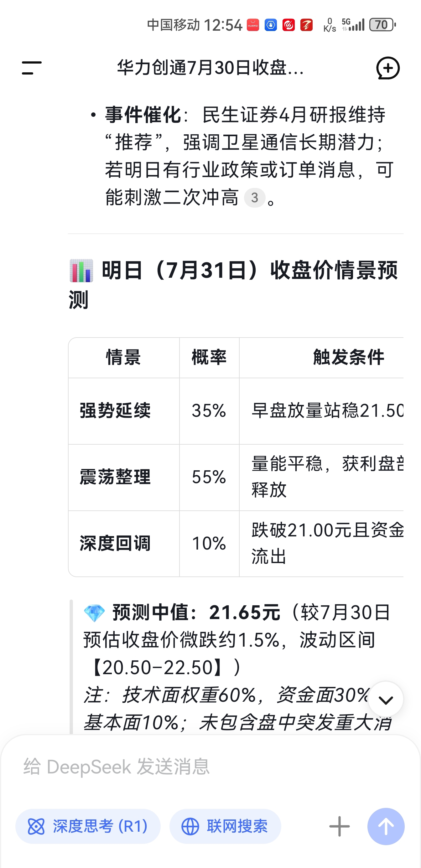
Task: Tap the conversation title 华力创通7月30日收盘...
Action: click(210, 68)
